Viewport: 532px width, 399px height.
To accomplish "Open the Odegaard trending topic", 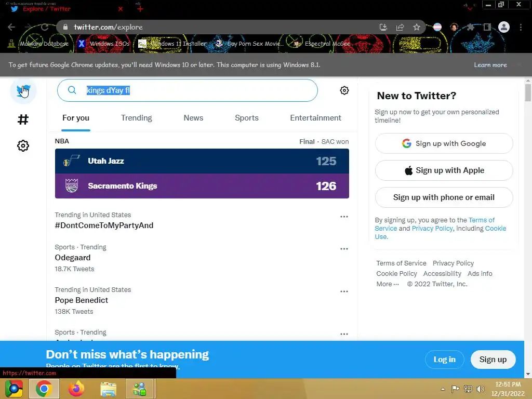I will pos(73,258).
